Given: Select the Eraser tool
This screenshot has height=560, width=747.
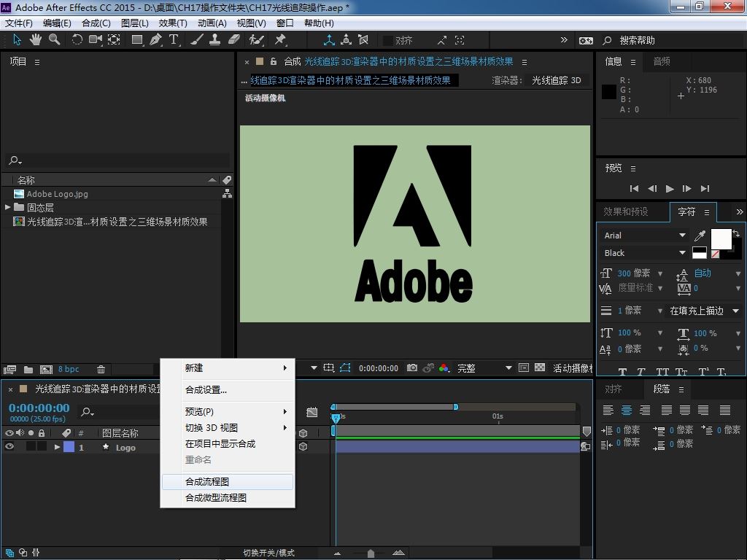Looking at the screenshot, I should click(x=233, y=40).
